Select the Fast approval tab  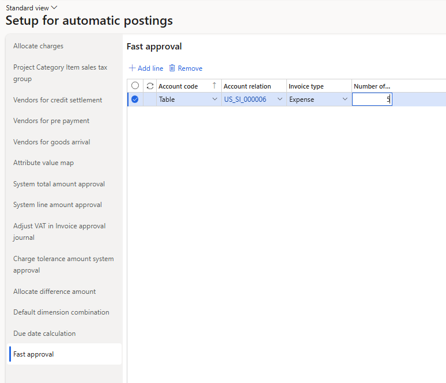[x=64, y=354]
